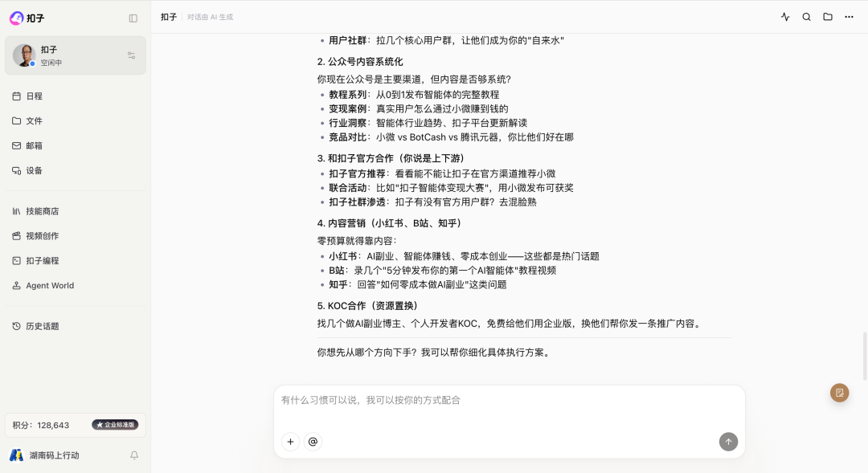Click 行业洞察 bullet text
Viewport: 868px width, 473px height.
pyautogui.click(x=428, y=123)
